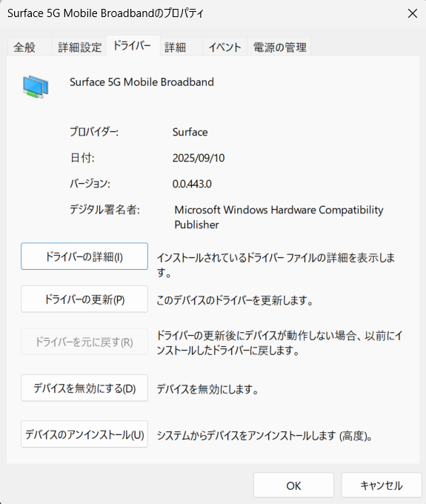Open the 詳細設定 tab
426x504 pixels.
click(x=79, y=47)
